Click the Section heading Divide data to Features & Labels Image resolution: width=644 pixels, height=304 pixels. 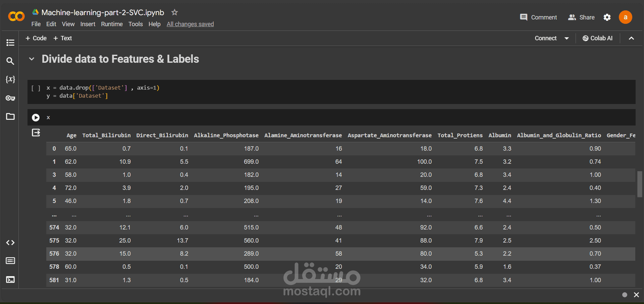point(120,59)
